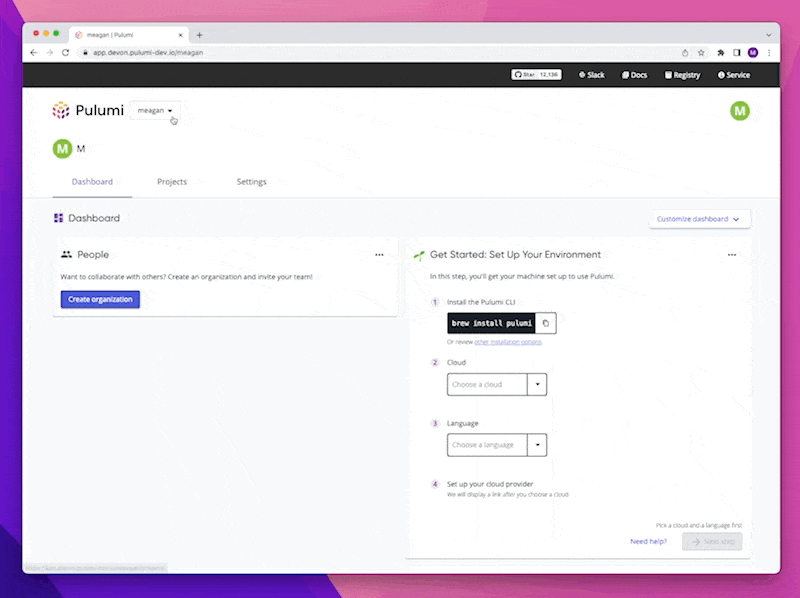Open the user avatar menu at top right
This screenshot has height=598, width=800.
tap(739, 111)
